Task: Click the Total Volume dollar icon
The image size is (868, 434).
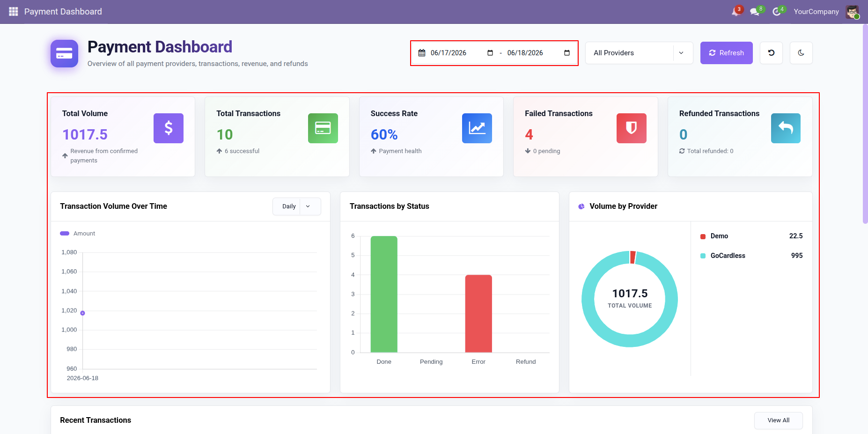Action: tap(169, 128)
